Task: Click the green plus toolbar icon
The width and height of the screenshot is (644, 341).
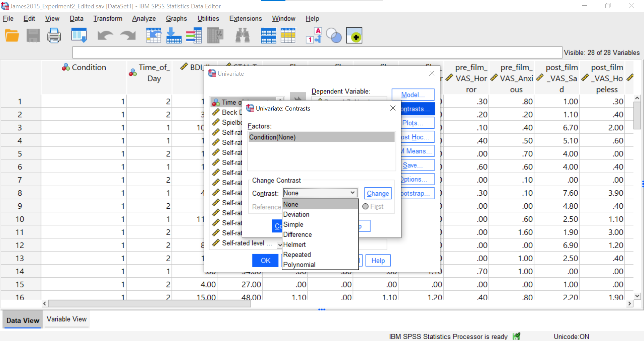Action: pos(354,36)
